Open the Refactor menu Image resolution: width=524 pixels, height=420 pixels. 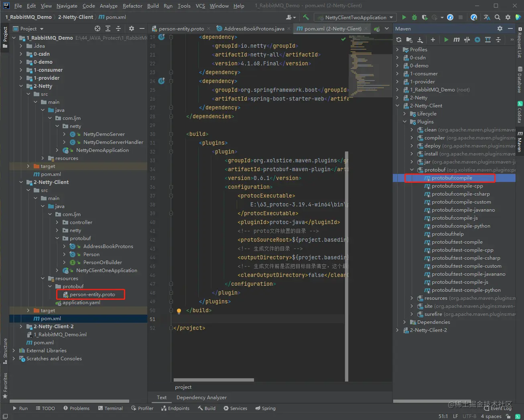pos(132,6)
